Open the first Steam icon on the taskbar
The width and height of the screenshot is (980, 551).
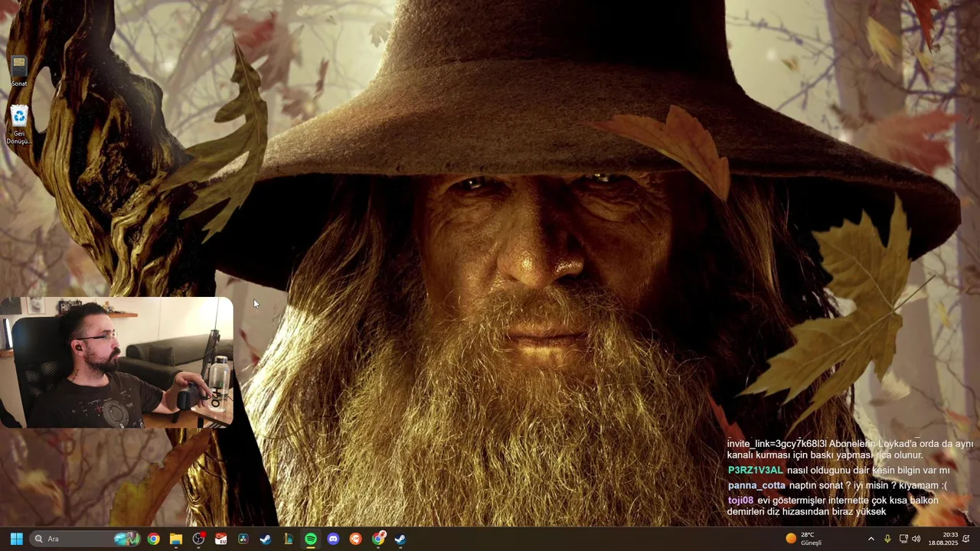266,539
